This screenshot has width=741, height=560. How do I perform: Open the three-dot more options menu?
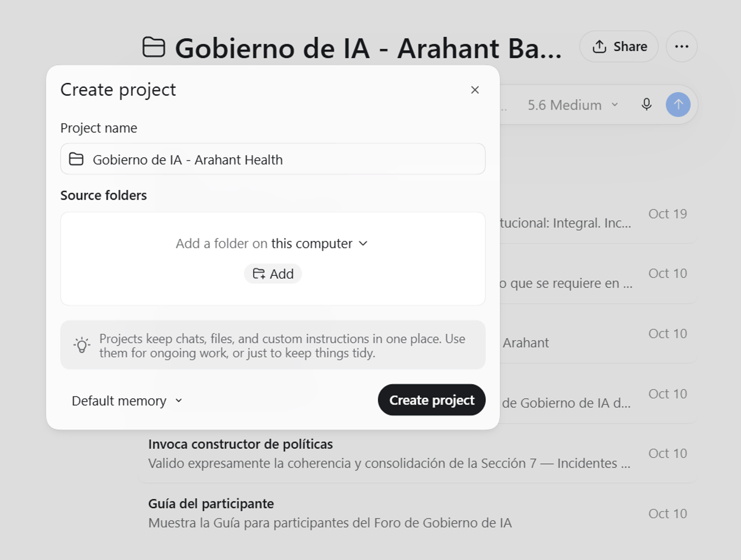pyautogui.click(x=681, y=47)
